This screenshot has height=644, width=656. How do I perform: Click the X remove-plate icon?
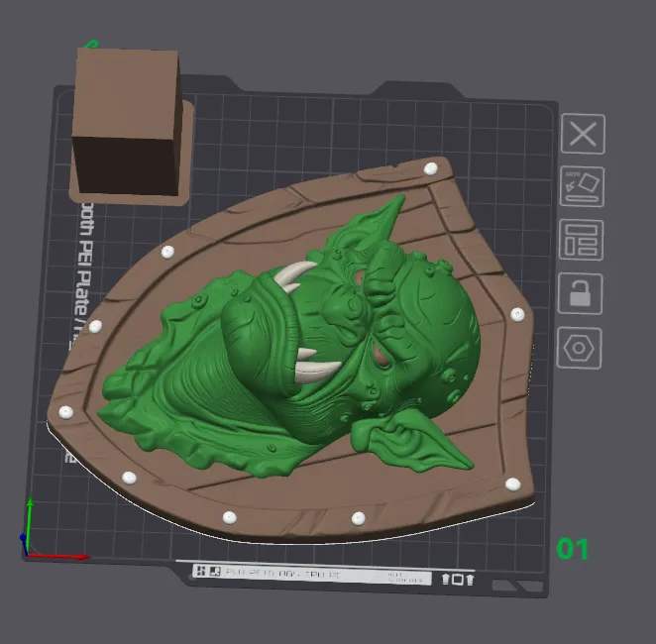click(583, 134)
